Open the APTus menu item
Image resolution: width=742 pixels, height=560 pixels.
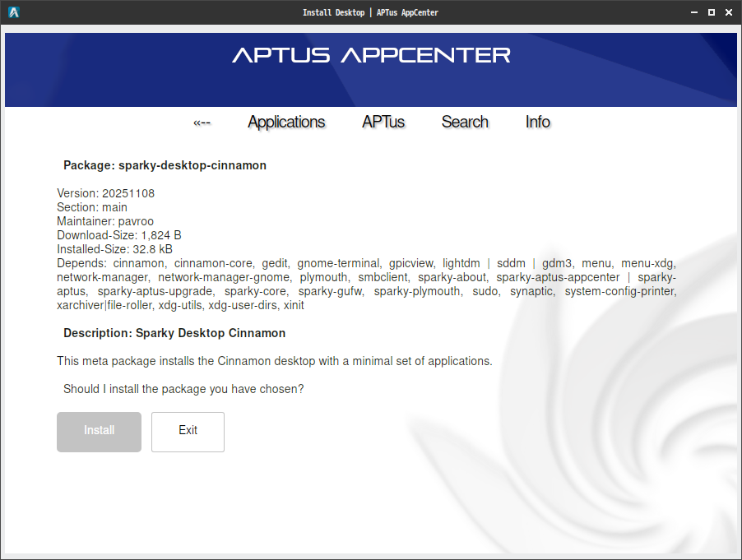(x=383, y=122)
